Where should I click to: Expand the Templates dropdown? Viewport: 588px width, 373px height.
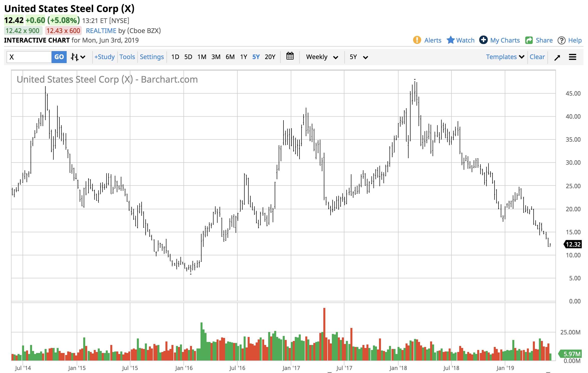(505, 57)
